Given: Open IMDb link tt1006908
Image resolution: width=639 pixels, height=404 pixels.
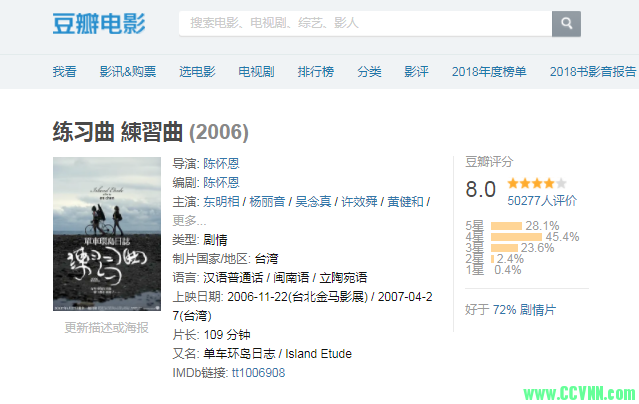Looking at the screenshot, I should click(258, 373).
